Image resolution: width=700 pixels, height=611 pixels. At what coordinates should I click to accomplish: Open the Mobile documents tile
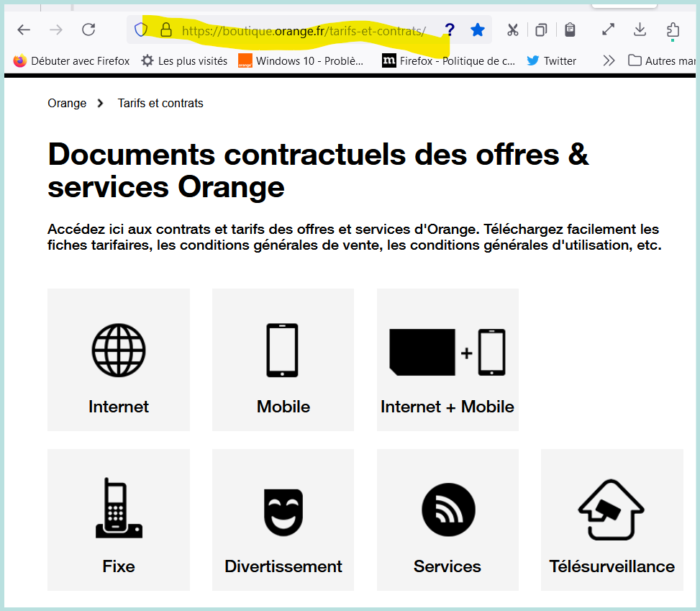click(x=283, y=360)
